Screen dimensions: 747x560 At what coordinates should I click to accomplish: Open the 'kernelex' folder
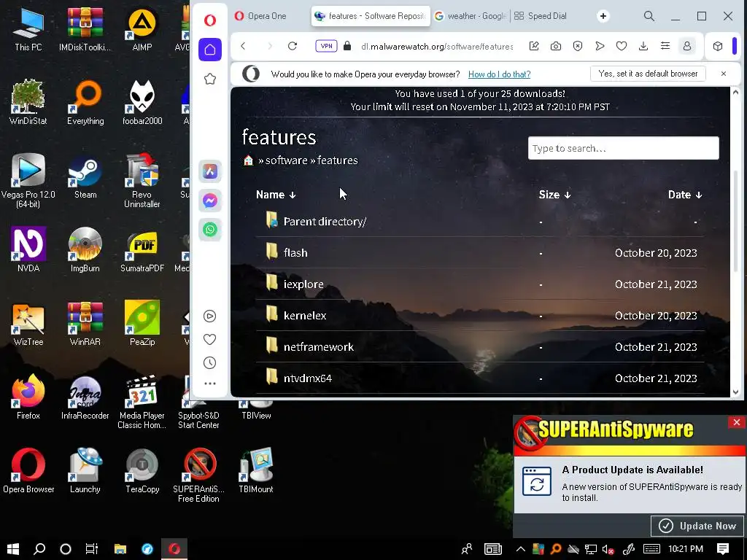(x=305, y=316)
